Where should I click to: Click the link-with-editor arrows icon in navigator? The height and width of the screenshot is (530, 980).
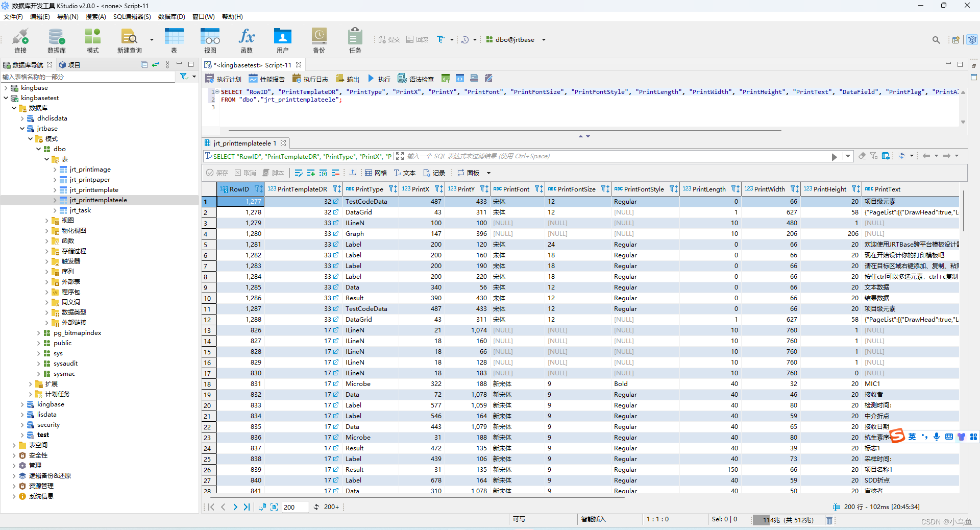tap(156, 65)
